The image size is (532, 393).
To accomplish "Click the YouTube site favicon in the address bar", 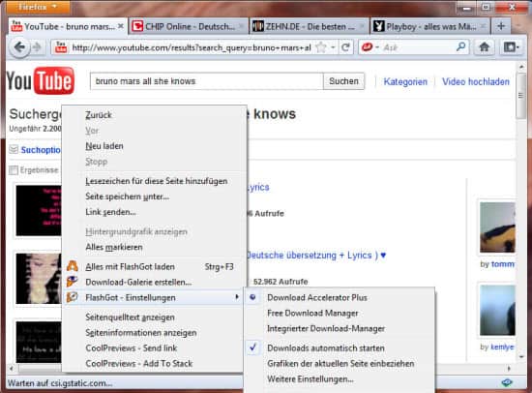I will click(x=61, y=47).
